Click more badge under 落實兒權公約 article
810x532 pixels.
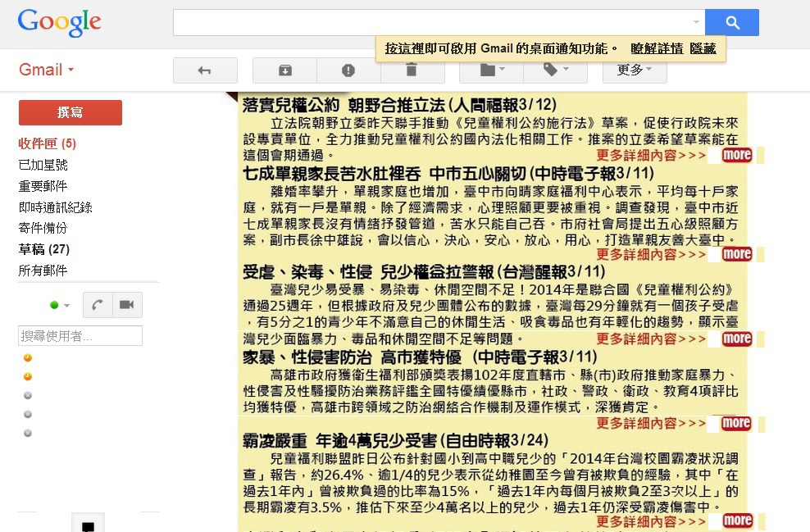click(737, 155)
